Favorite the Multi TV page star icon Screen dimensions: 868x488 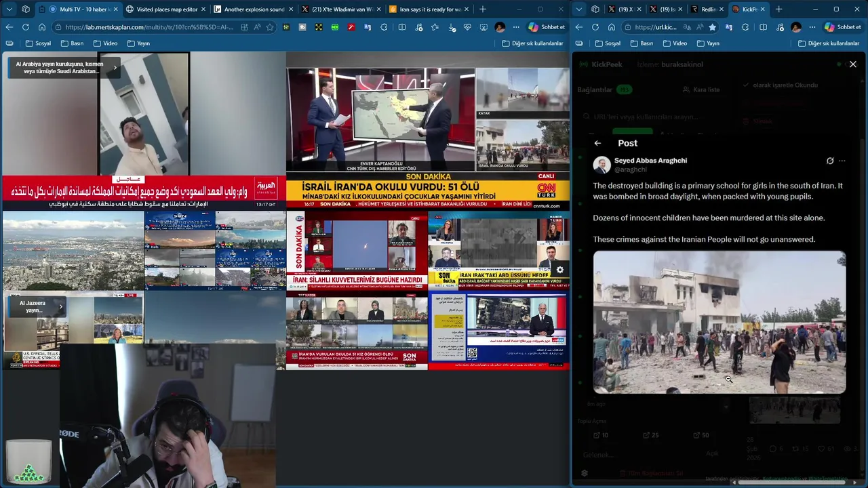coord(270,27)
